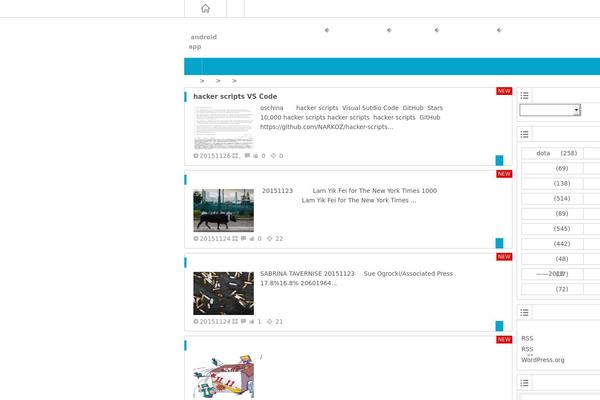600x400 pixels.
Task: Click thumbs-up on the Lam Yik Fei post
Action: [x=252, y=238]
